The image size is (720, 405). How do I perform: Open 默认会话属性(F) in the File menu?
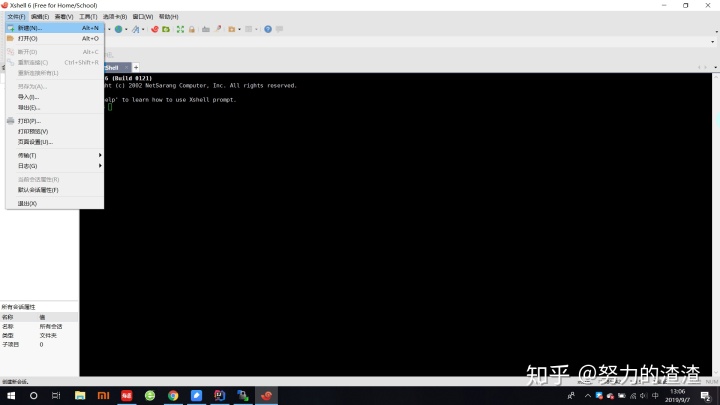click(55, 190)
